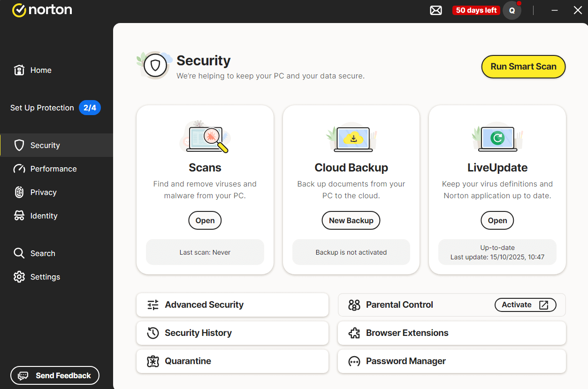Open the envelope message icon
The width and height of the screenshot is (588, 389).
click(x=435, y=10)
